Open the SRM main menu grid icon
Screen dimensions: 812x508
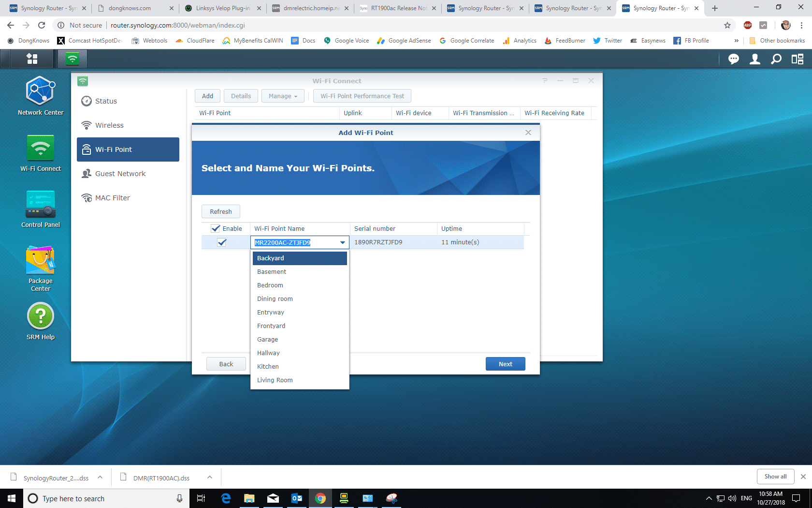[32, 59]
